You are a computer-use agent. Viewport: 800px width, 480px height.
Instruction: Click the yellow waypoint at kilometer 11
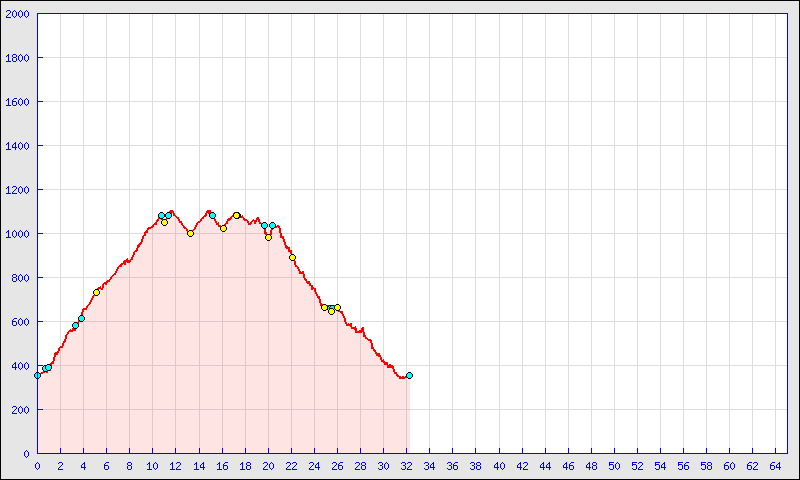pyautogui.click(x=164, y=222)
